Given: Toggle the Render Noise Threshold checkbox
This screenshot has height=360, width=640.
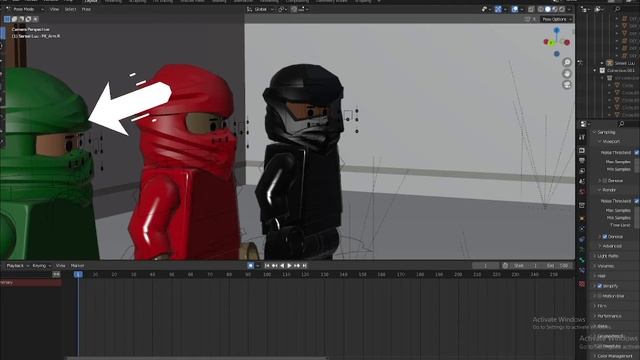Looking at the screenshot, I should [637, 201].
